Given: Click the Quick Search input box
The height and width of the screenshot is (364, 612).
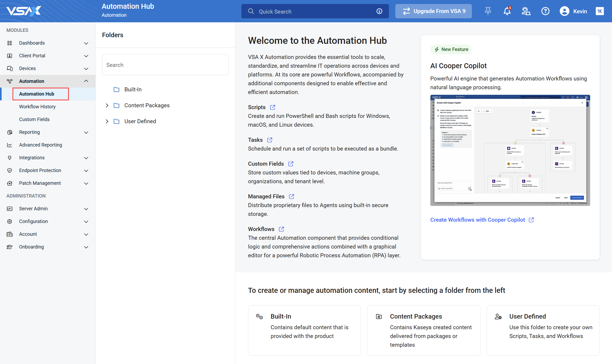Looking at the screenshot, I should click(x=315, y=11).
